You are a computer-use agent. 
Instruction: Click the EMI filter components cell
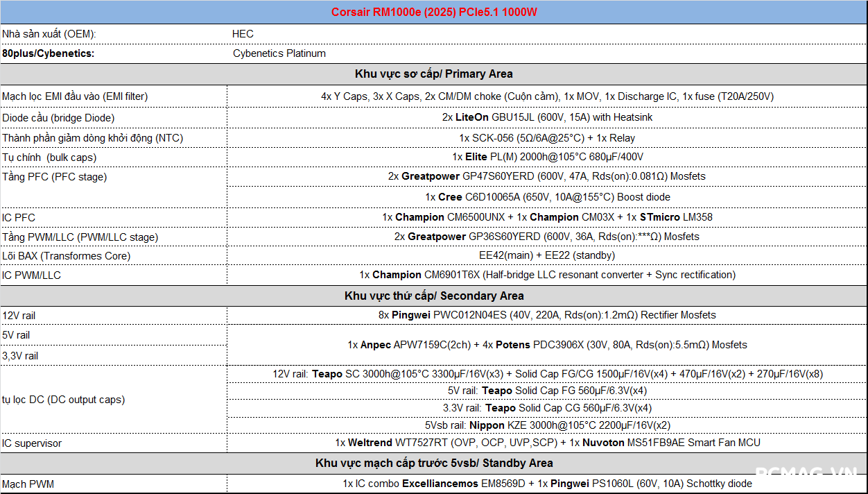click(x=547, y=96)
